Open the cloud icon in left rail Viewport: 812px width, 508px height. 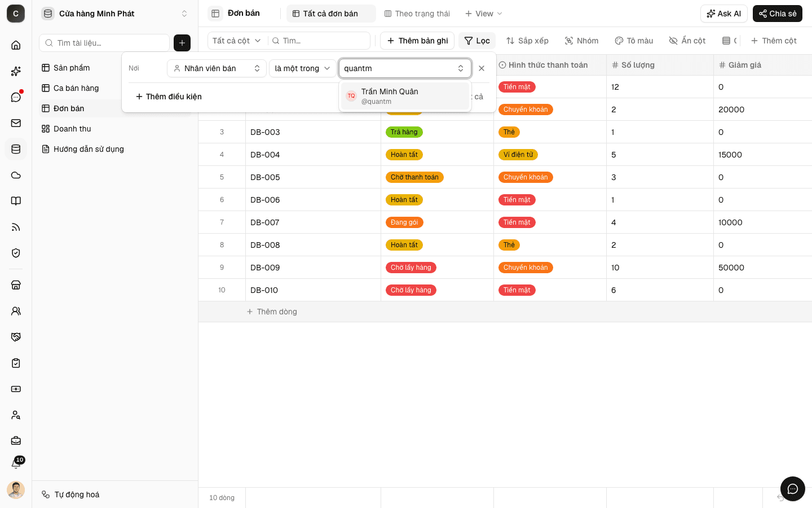coord(16,175)
